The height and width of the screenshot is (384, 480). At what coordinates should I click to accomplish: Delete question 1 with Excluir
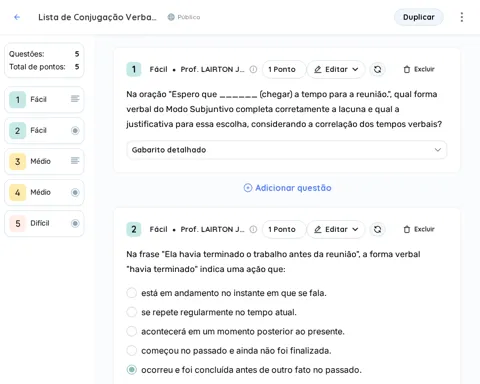pos(419,69)
